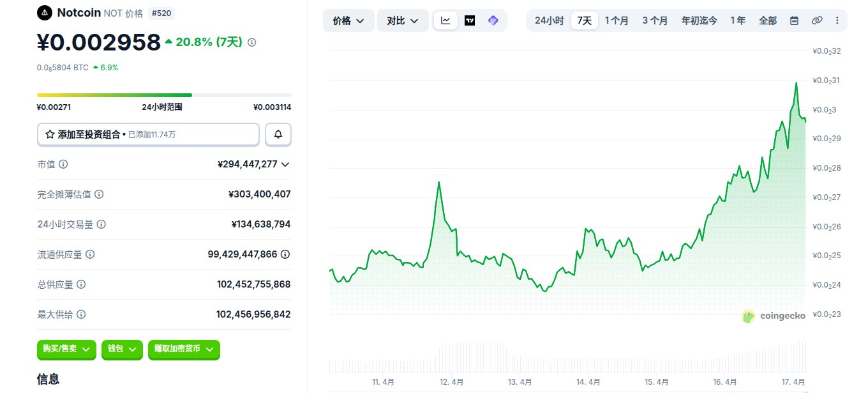Click the ¥134,638,794 volume value
868x393 pixels.
pos(261,224)
